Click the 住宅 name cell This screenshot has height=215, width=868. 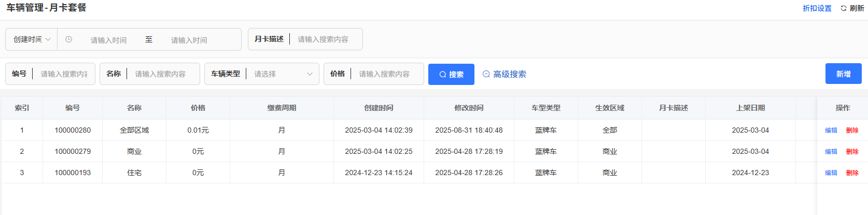134,173
